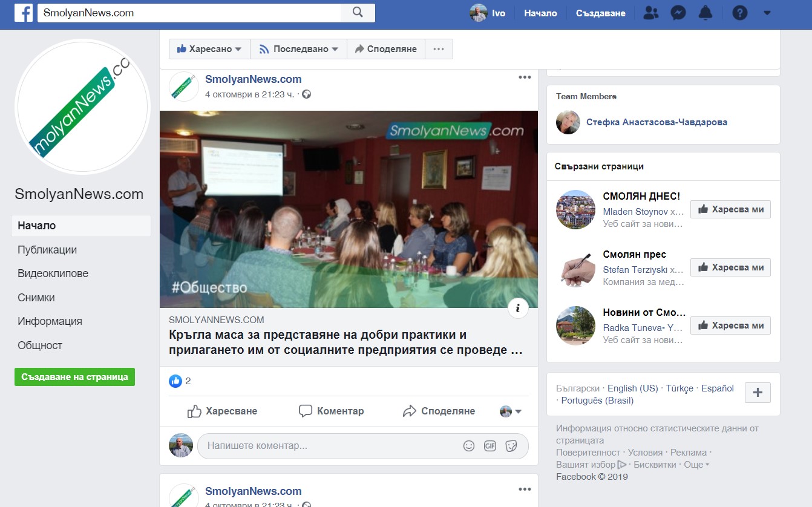Screen dimensions: 812x507
Task: Open the notifications bell
Action: (706, 13)
